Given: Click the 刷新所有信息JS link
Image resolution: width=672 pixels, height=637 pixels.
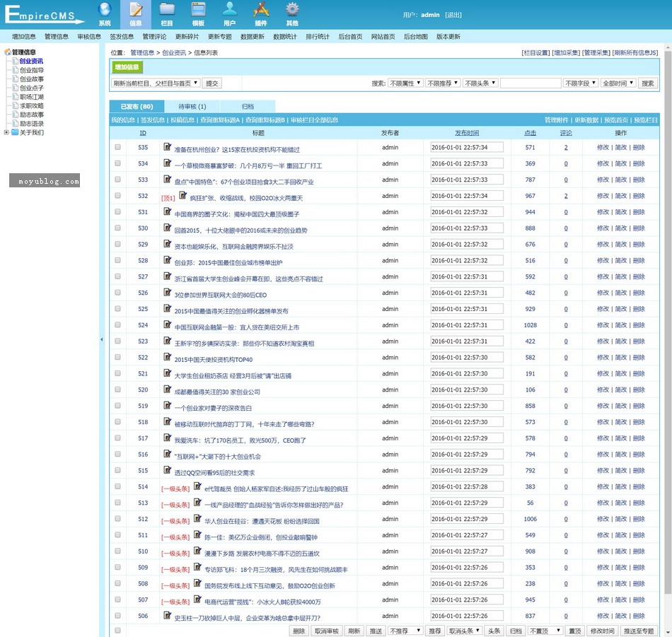Looking at the screenshot, I should [635, 53].
